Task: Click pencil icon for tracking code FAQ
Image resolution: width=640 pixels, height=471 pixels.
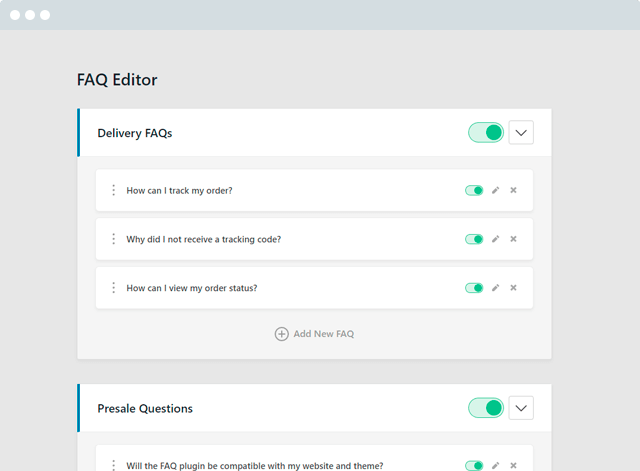Action: click(x=495, y=239)
